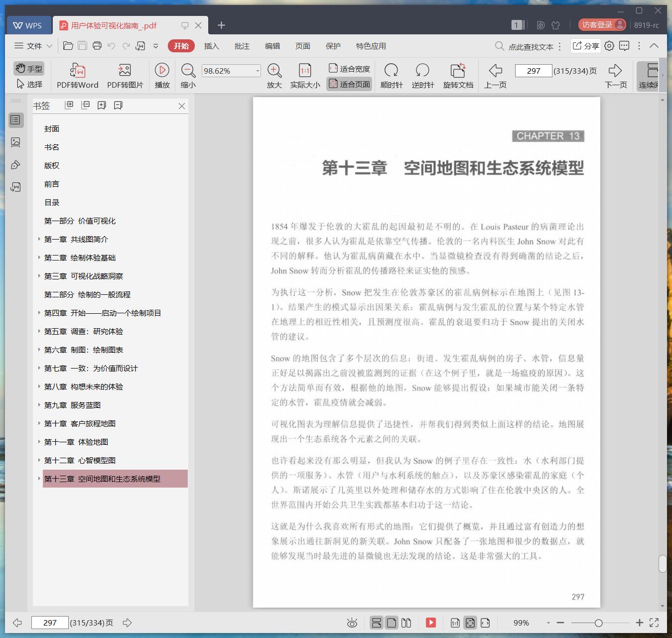Show thumbnails panel in sidebar
The height and width of the screenshot is (638, 672).
pos(15,142)
